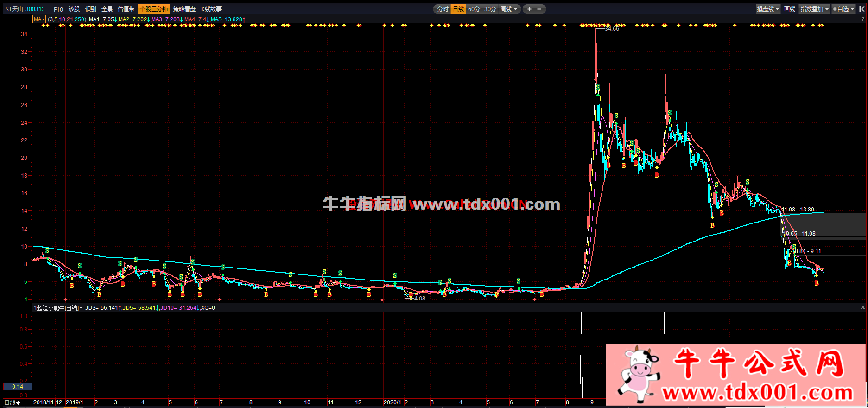Open the 识别 tab
The height and width of the screenshot is (408, 868).
pos(91,9)
